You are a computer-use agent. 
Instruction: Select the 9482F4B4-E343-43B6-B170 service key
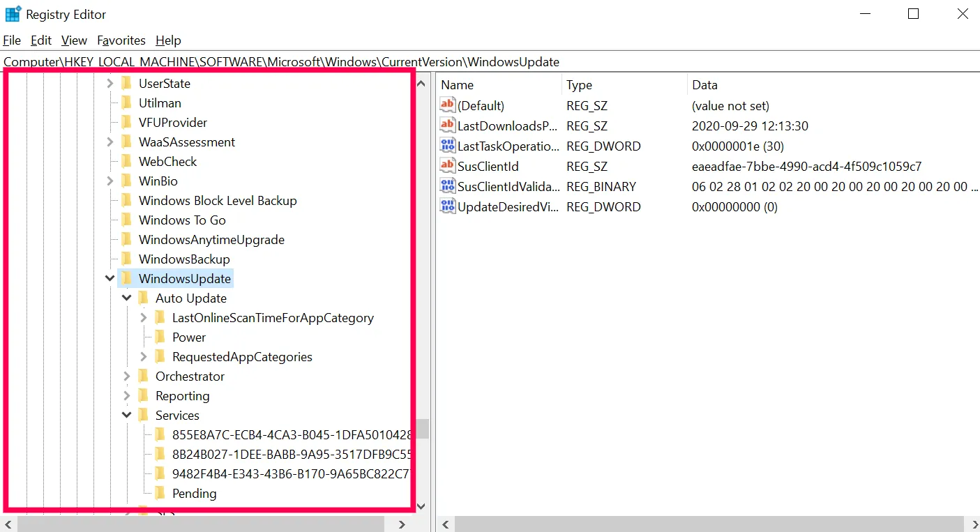pos(292,474)
